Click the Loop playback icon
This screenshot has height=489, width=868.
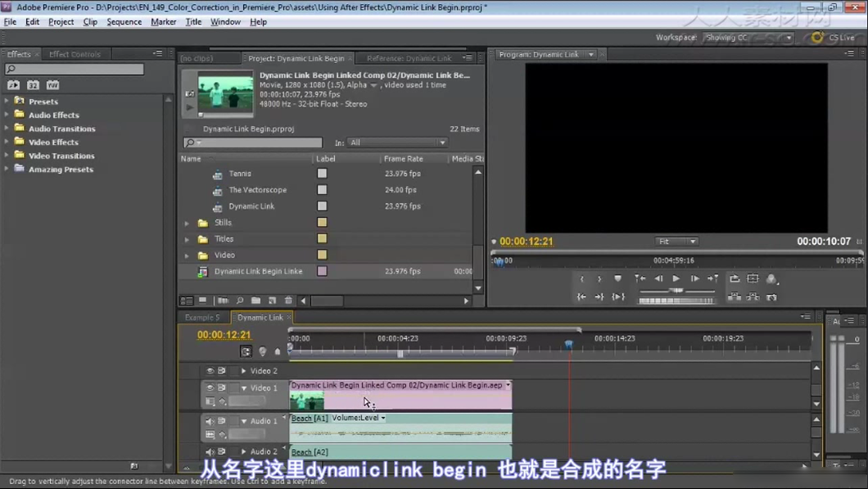tap(735, 278)
